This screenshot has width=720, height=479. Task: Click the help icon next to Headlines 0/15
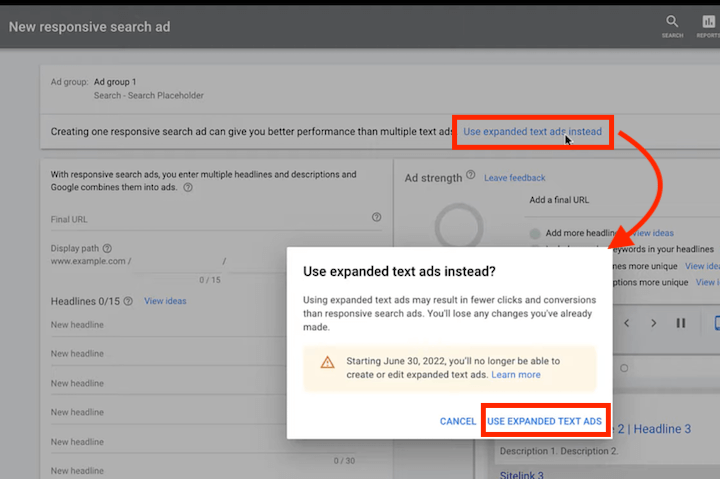[x=128, y=301]
